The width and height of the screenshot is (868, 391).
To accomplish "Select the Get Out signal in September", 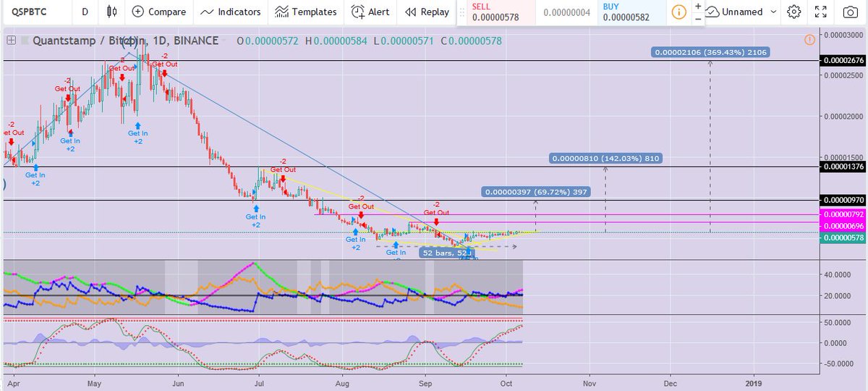I will tap(436, 213).
